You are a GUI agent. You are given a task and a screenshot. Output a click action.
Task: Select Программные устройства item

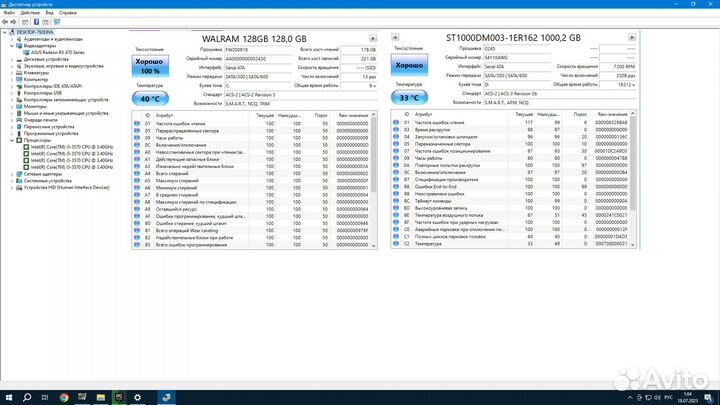(51, 134)
